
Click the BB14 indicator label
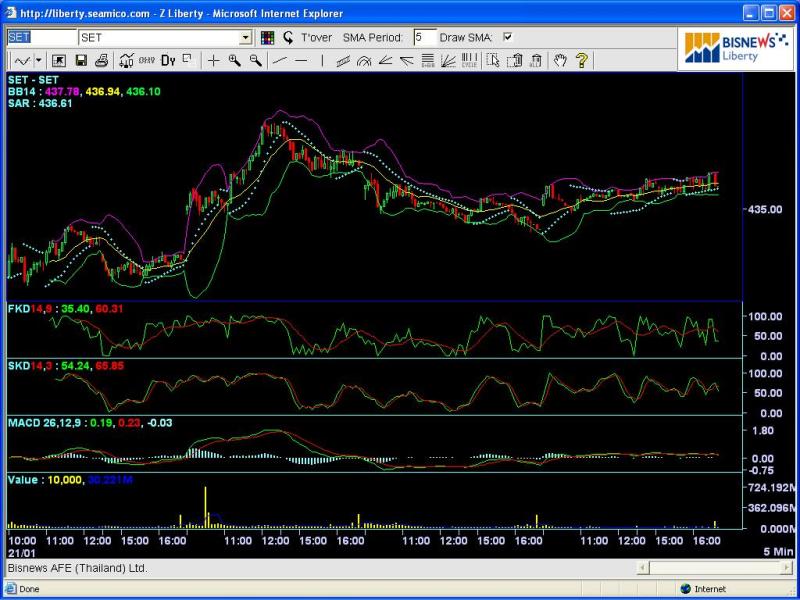[20, 92]
